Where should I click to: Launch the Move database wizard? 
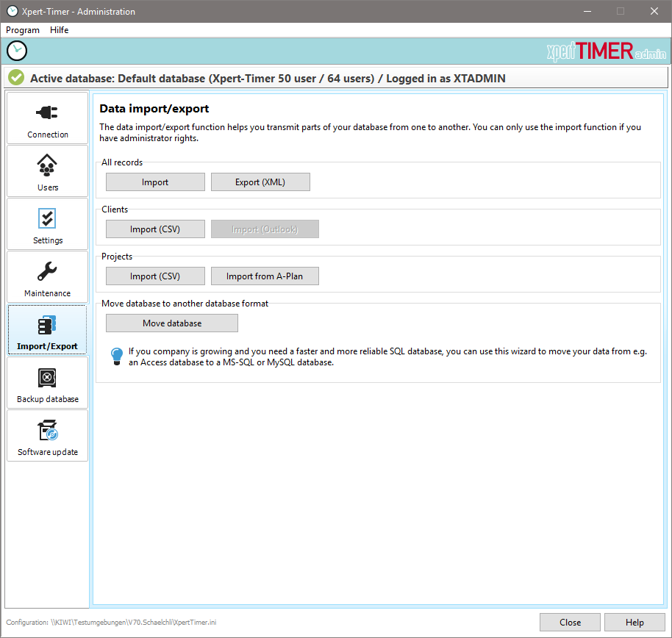[171, 323]
